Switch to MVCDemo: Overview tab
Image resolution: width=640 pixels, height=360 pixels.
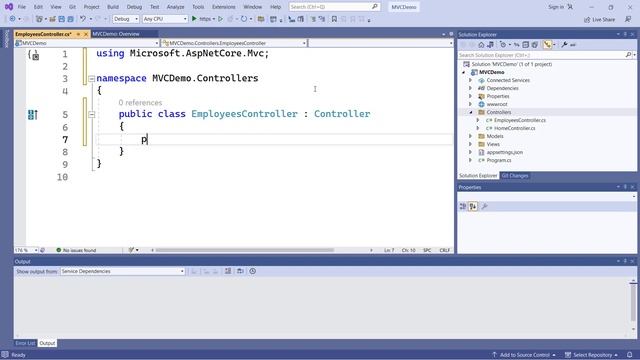[x=116, y=34]
